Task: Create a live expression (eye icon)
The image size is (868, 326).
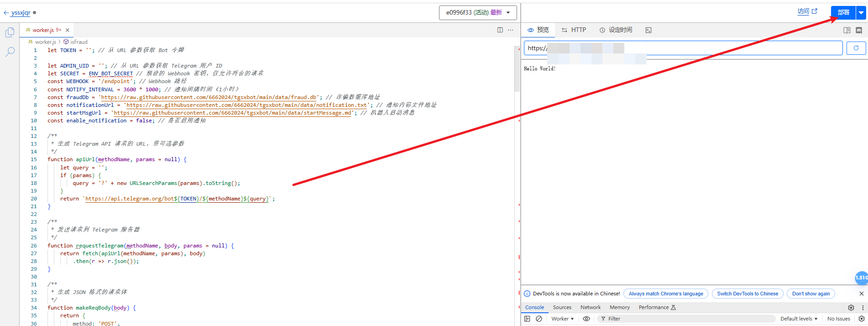Action: tap(586, 319)
